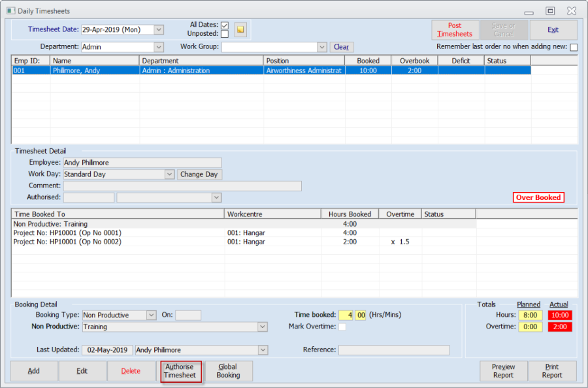This screenshot has width=588, height=388.
Task: Open the Booking Type dropdown
Action: click(151, 315)
